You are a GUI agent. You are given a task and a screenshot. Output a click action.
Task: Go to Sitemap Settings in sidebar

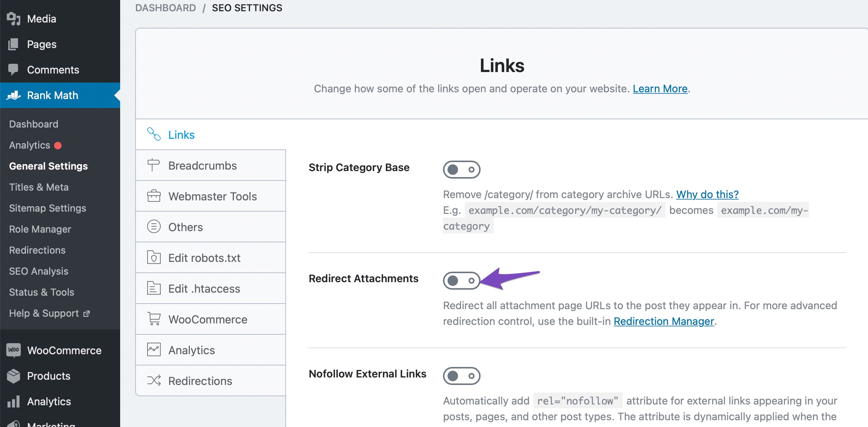coord(47,208)
